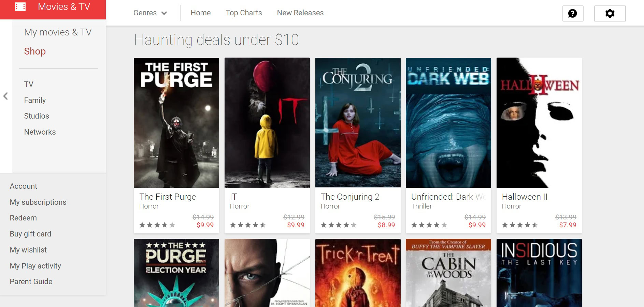Viewport: 644px width, 307px height.
Task: Click the Halloween II star rating
Action: [520, 225]
